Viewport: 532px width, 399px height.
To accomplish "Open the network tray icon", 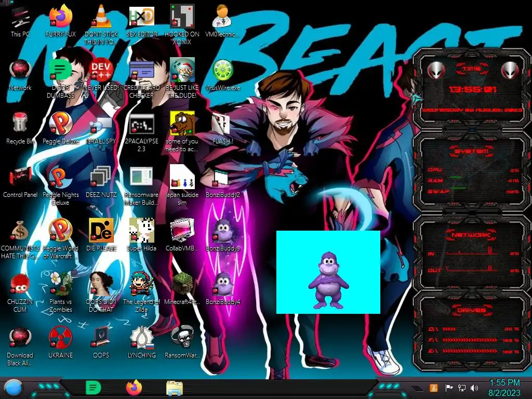I will [462, 388].
